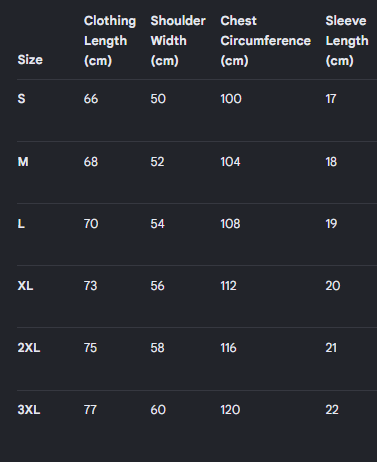
Task: Click chest circumference value 108
Action: [x=230, y=224]
